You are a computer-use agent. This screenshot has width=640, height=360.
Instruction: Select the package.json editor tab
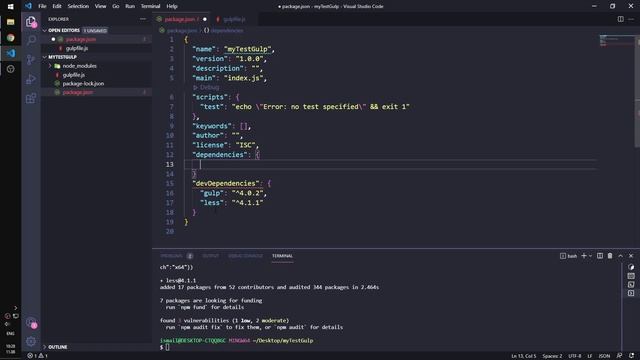point(182,19)
